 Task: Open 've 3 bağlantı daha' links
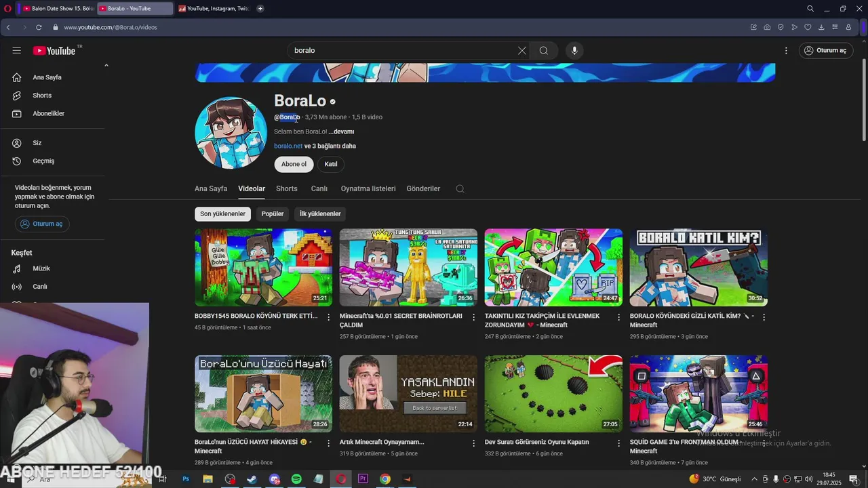330,146
